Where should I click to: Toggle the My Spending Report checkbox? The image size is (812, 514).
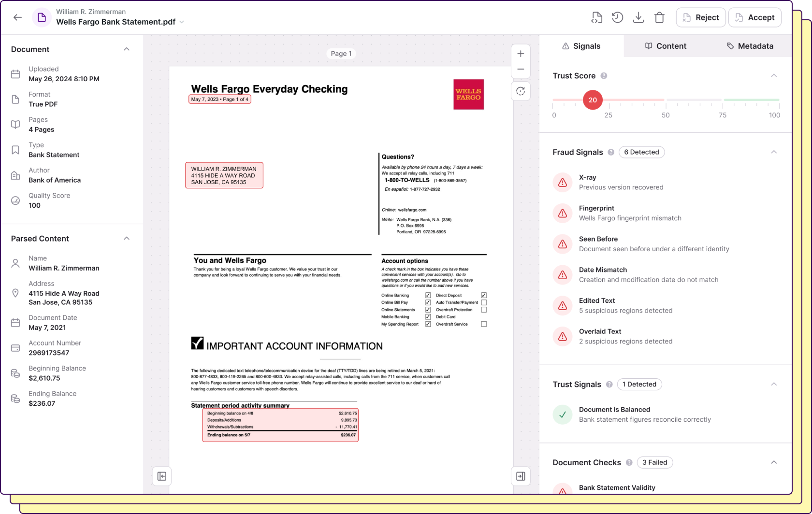pos(428,324)
